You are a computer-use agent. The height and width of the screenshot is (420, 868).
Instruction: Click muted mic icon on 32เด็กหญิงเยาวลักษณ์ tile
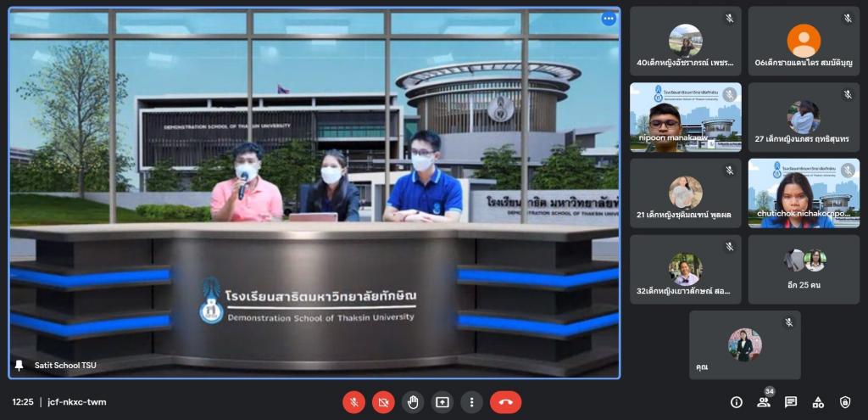(x=730, y=247)
